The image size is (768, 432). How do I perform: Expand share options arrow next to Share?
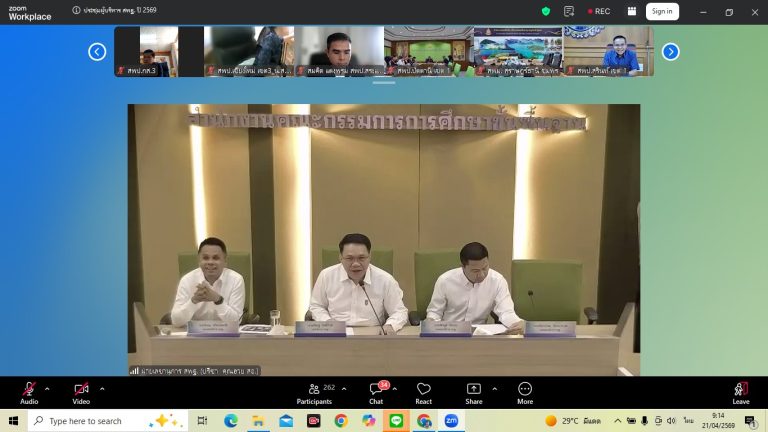pyautogui.click(x=494, y=388)
